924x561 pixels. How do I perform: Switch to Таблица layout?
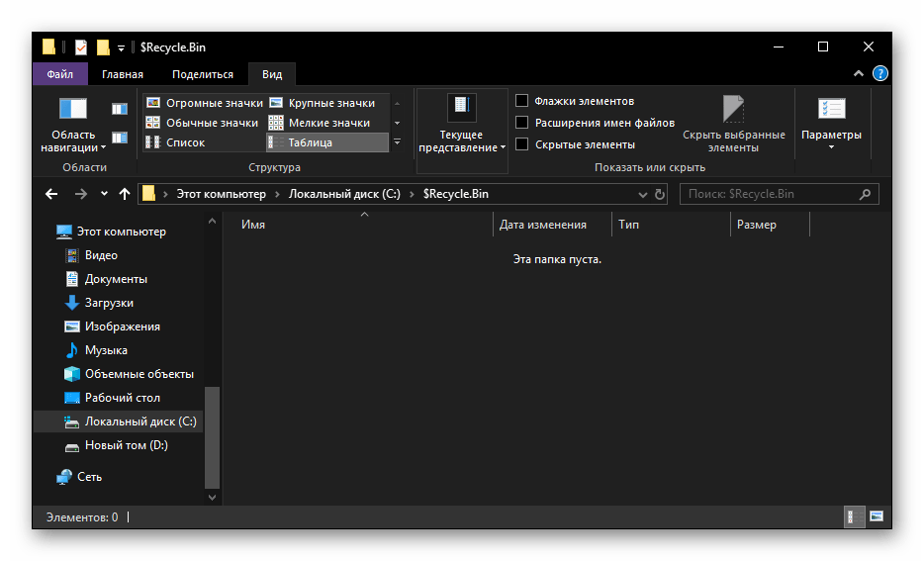pyautogui.click(x=327, y=142)
